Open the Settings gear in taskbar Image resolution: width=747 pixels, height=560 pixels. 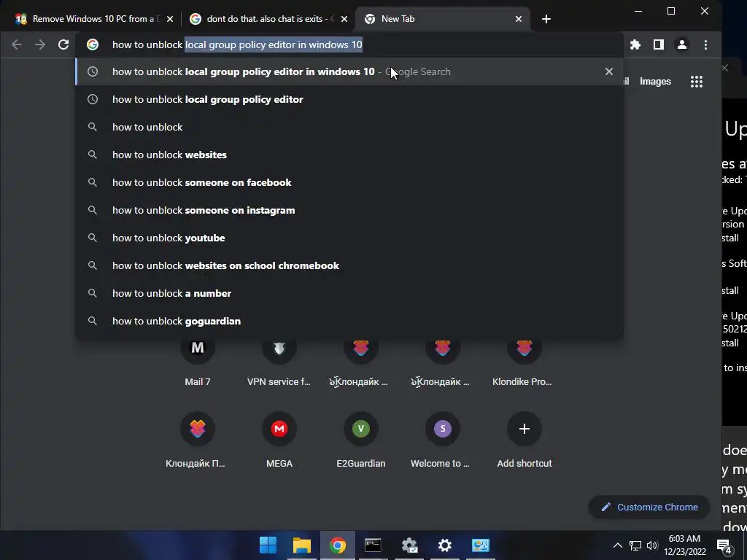444,545
